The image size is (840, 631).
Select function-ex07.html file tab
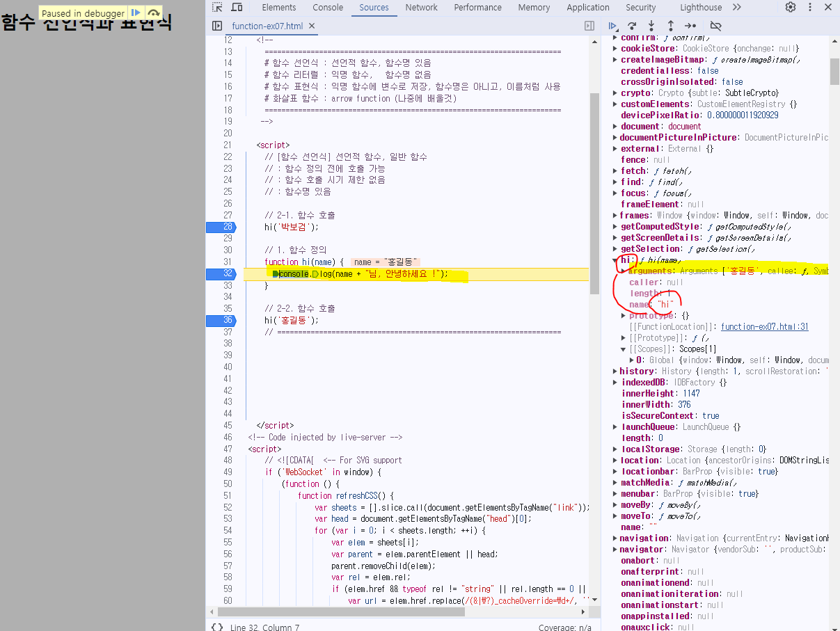pyautogui.click(x=267, y=26)
